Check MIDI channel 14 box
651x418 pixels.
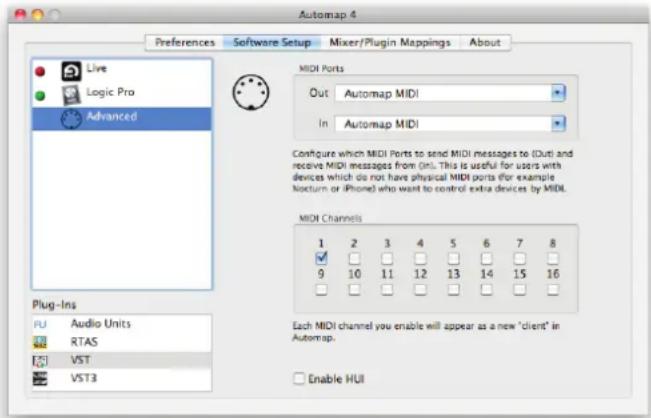point(486,289)
